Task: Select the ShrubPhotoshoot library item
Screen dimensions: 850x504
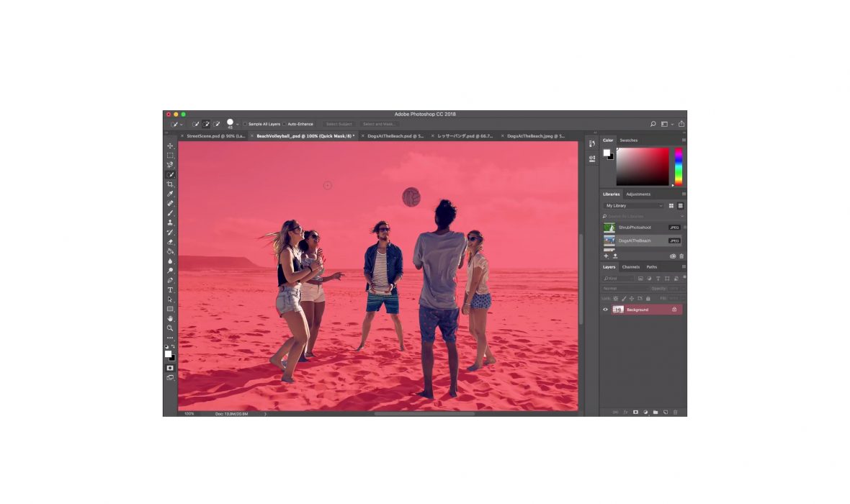Action: coord(634,228)
